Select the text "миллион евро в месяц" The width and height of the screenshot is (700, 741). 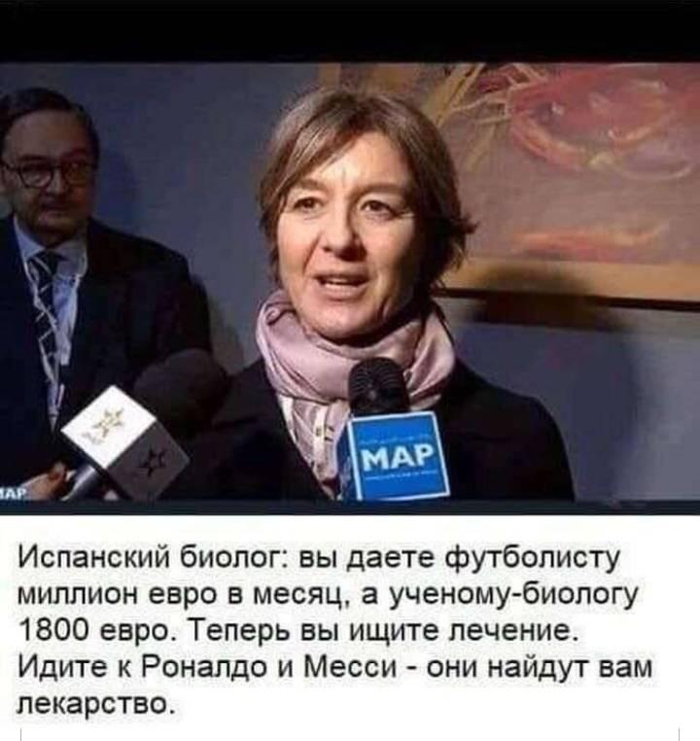coord(186,595)
